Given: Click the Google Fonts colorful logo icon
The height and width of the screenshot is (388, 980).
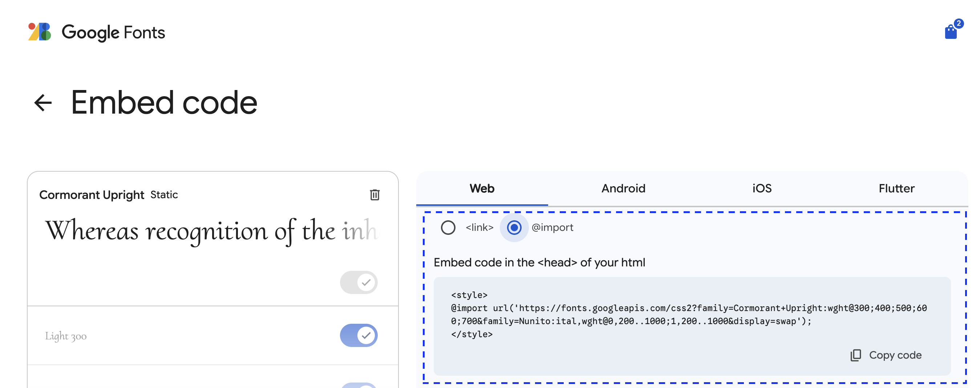Looking at the screenshot, I should 40,32.
